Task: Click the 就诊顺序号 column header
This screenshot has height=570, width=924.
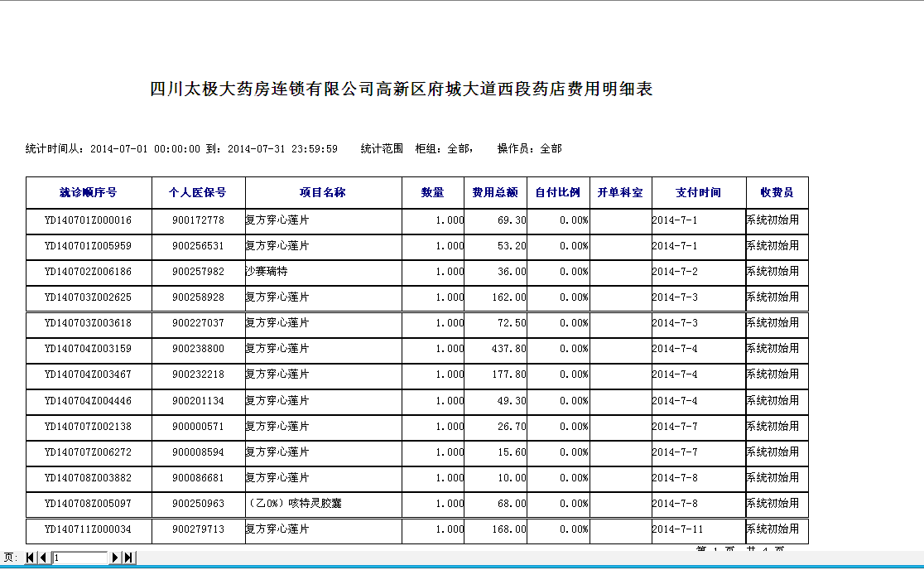Action: pyautogui.click(x=89, y=193)
